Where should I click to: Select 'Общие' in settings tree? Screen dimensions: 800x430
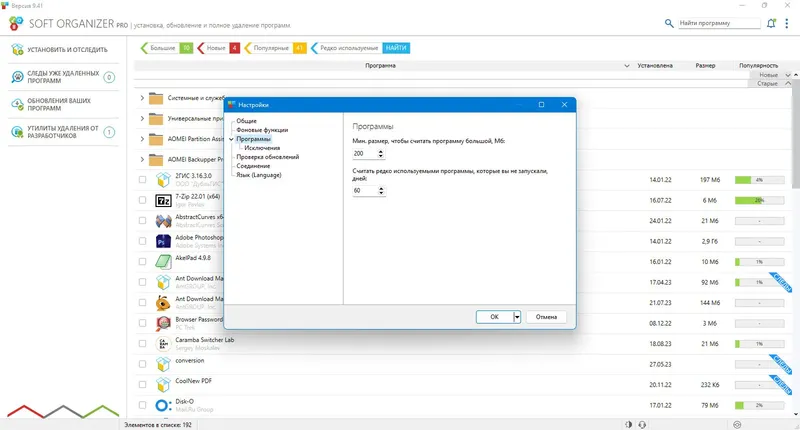246,121
